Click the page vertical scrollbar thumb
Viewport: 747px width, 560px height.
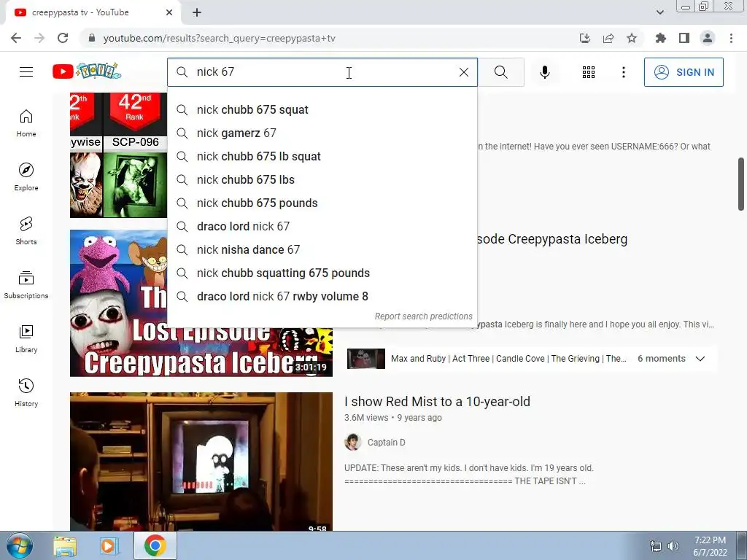[x=741, y=184]
